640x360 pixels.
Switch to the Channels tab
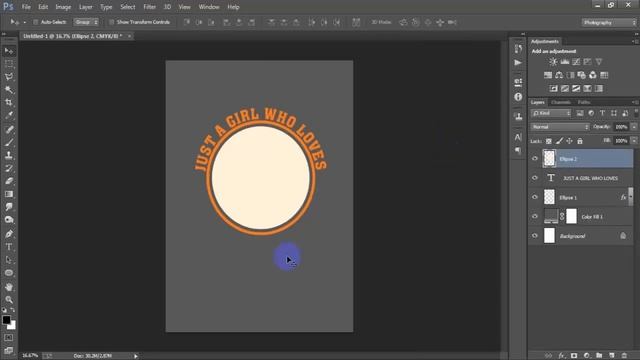pos(561,102)
